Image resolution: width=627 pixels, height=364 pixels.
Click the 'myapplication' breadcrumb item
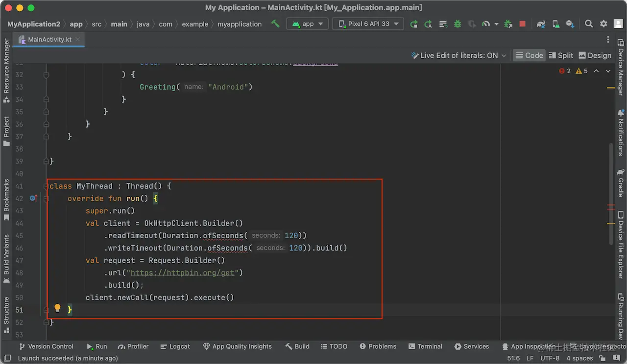(240, 24)
